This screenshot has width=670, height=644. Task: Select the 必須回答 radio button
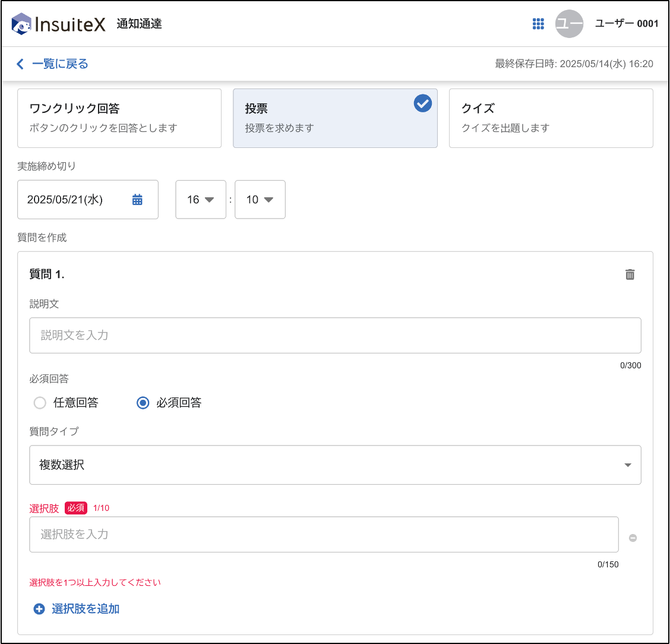pyautogui.click(x=143, y=403)
